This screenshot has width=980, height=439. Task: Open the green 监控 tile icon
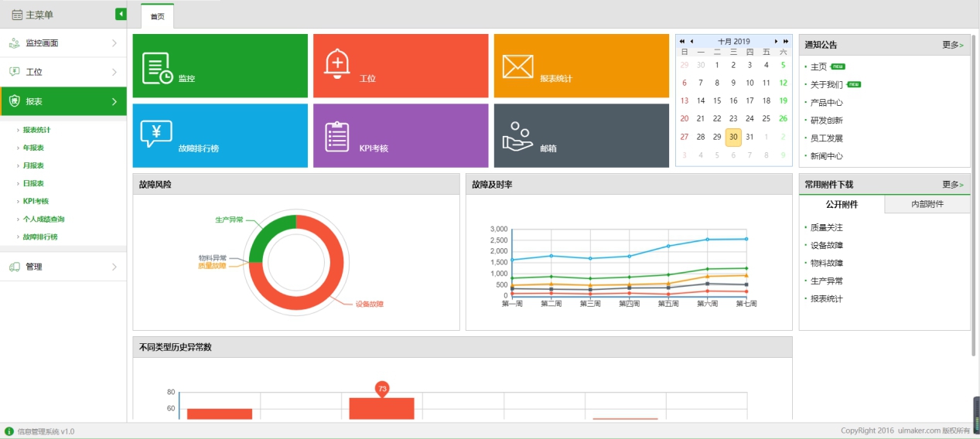(x=158, y=68)
